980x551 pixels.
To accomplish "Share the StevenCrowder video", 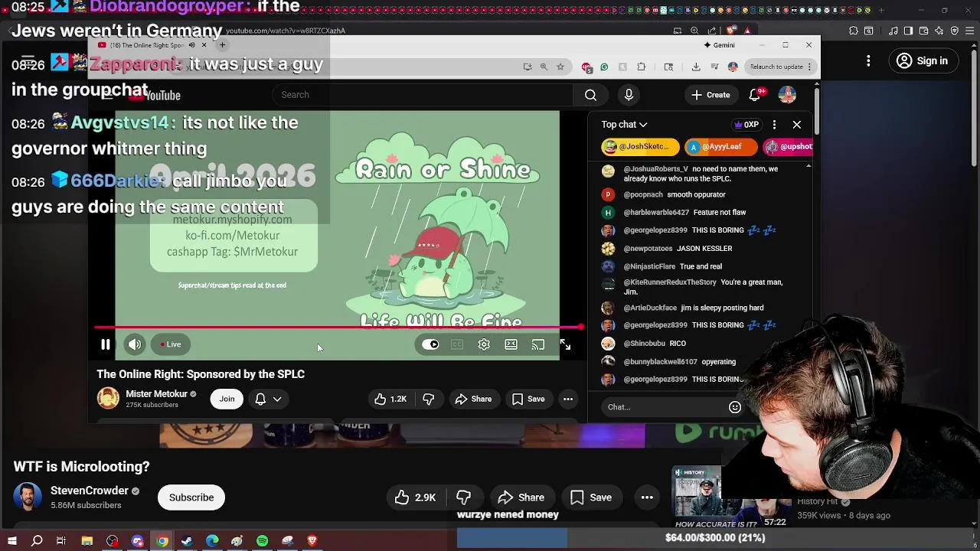I will pyautogui.click(x=521, y=497).
